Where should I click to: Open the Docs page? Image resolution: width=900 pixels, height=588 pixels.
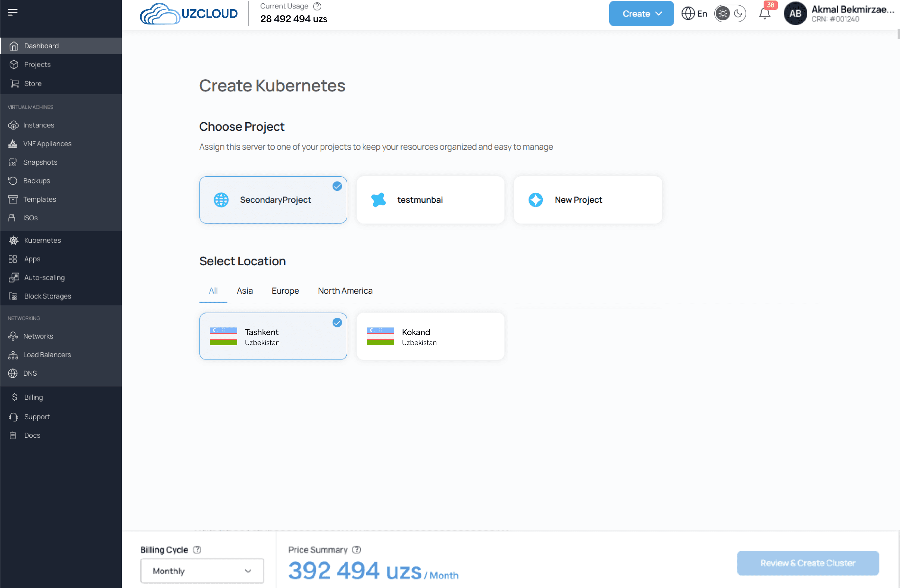pos(32,435)
